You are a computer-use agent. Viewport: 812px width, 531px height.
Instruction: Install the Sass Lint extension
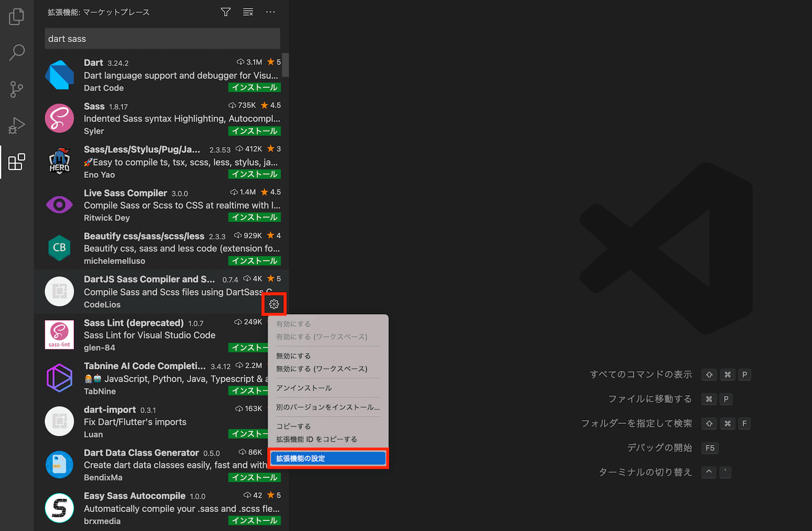tap(248, 347)
